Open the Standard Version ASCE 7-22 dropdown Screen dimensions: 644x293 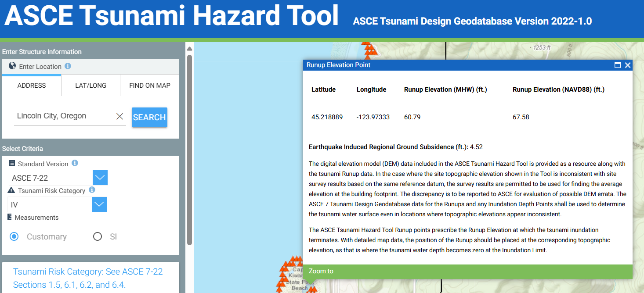(100, 178)
